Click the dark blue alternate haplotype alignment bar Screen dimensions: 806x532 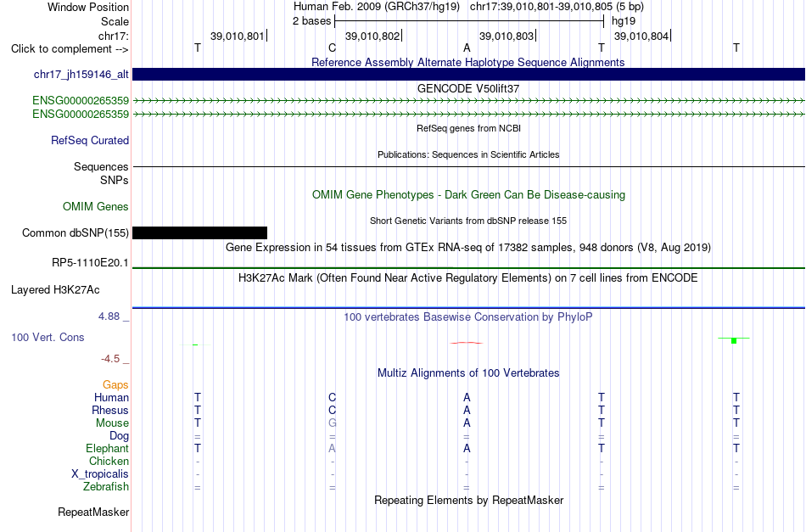(469, 74)
